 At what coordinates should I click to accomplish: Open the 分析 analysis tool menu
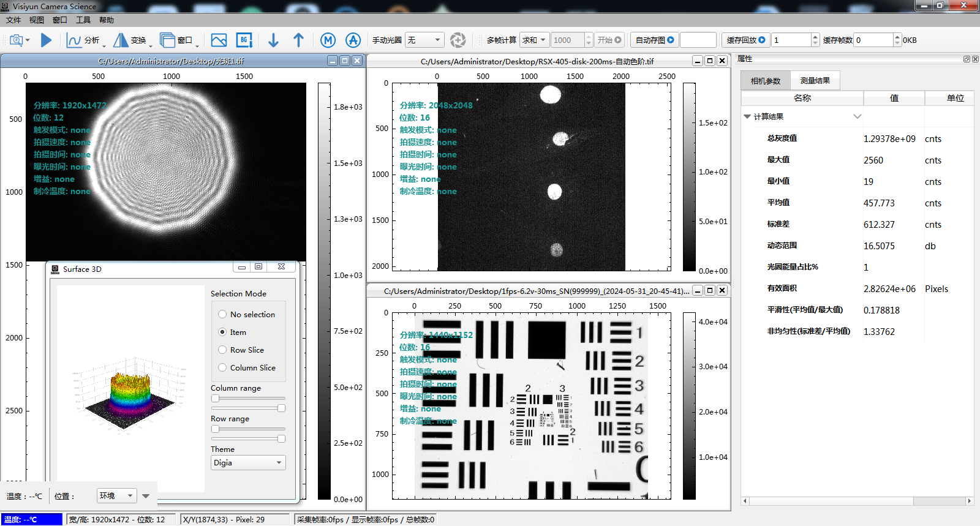pyautogui.click(x=85, y=40)
